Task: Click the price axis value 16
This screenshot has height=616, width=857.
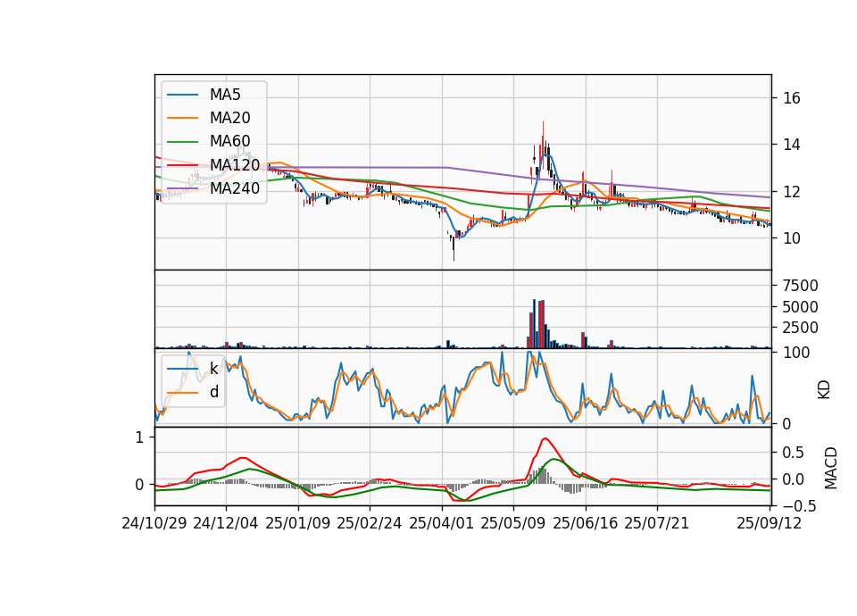Action: [x=792, y=98]
